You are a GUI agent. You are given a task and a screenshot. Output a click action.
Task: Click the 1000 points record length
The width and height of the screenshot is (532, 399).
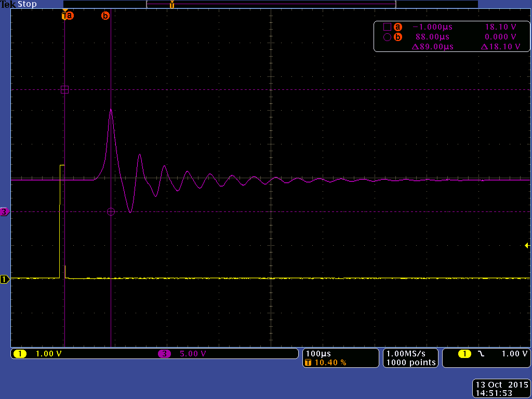[x=411, y=362]
